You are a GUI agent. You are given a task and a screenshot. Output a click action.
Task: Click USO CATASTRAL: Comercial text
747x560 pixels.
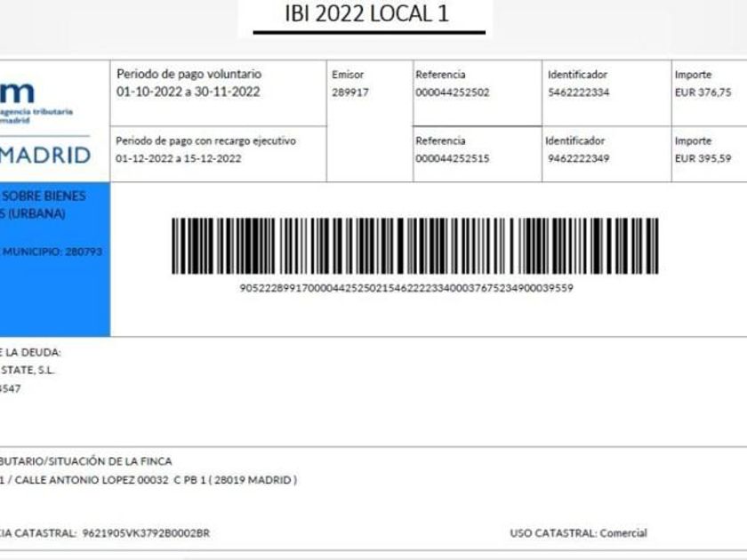click(x=578, y=532)
